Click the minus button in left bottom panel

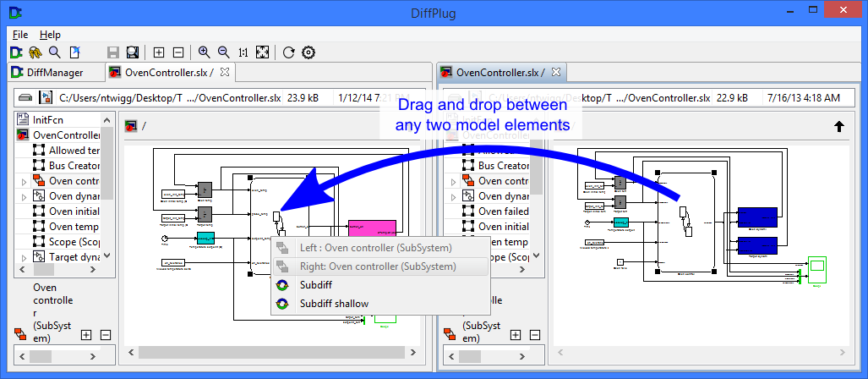[x=106, y=335]
